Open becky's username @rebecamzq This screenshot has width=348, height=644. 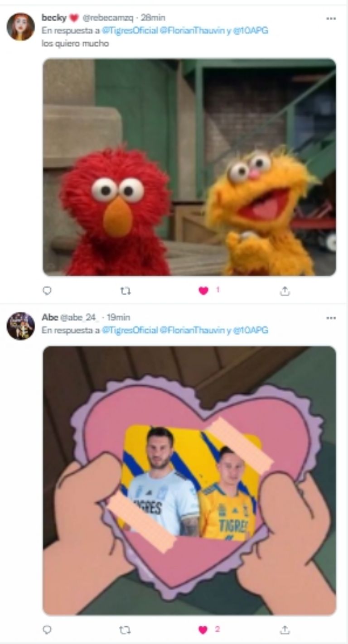point(108,18)
